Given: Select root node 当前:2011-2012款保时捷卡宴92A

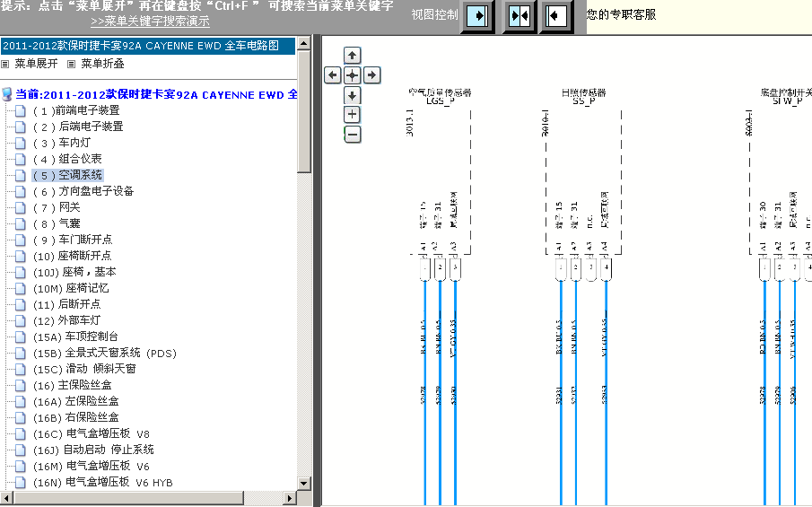Looking at the screenshot, I should tap(156, 95).
